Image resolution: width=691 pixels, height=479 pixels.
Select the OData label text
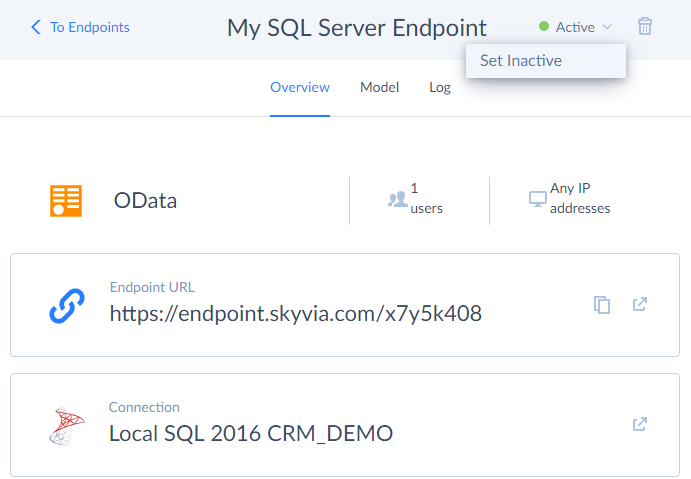point(145,201)
